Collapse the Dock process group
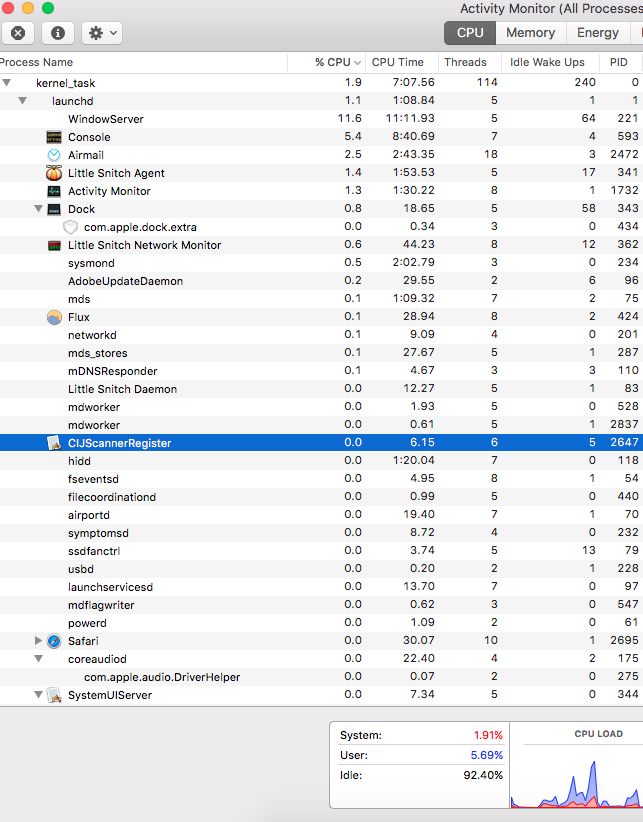This screenshot has height=822, width=643. (x=38, y=209)
